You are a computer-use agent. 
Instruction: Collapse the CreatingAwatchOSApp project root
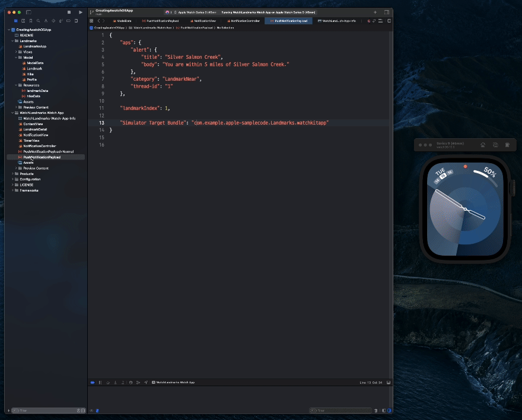(9, 30)
